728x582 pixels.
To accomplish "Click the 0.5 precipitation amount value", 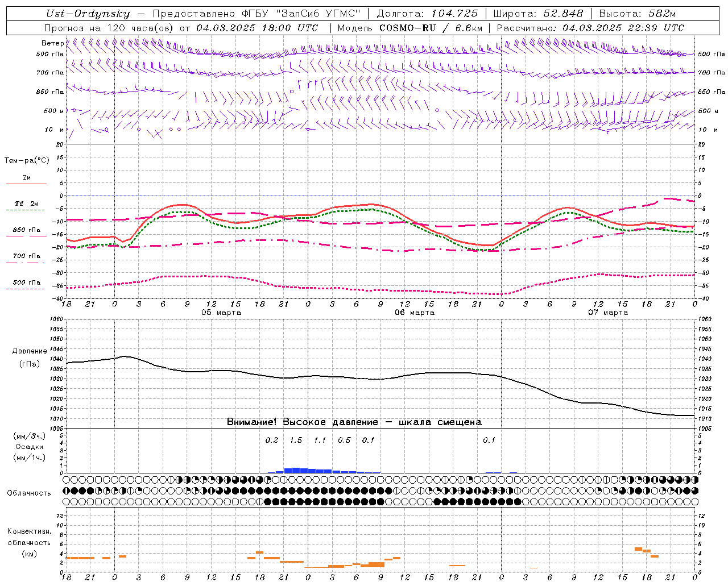I will click(x=344, y=440).
